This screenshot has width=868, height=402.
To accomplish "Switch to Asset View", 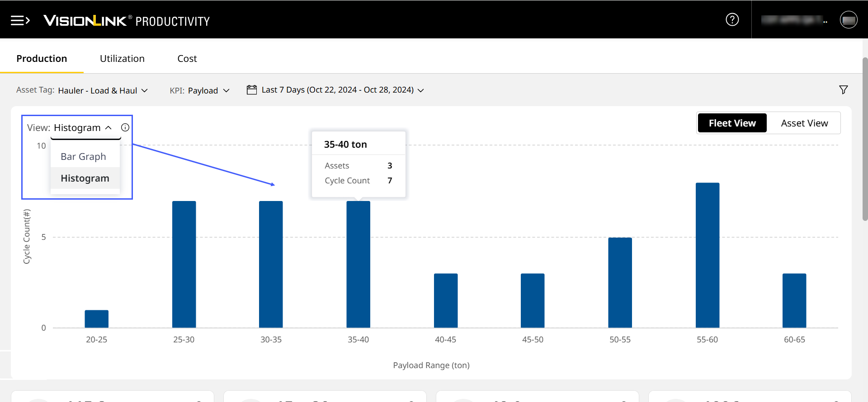I will point(804,123).
